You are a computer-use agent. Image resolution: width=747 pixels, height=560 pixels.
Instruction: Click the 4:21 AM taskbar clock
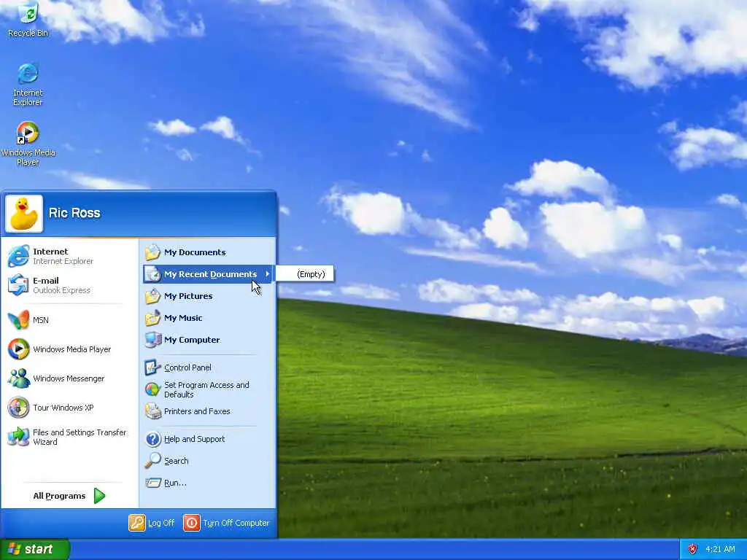point(720,550)
